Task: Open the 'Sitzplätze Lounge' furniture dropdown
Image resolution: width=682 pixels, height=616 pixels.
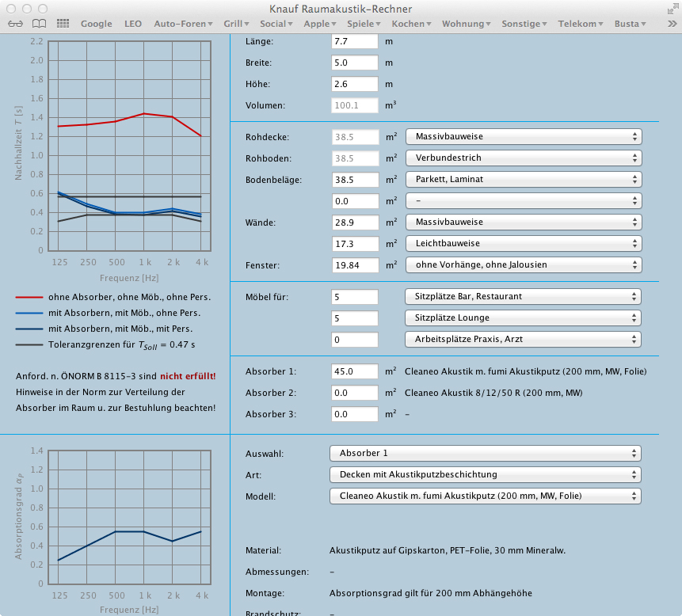Action: (x=523, y=318)
